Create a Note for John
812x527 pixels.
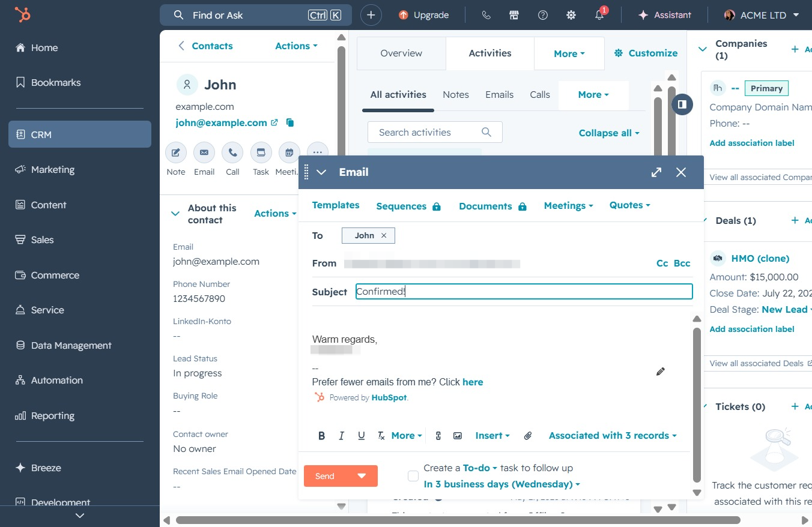(176, 152)
